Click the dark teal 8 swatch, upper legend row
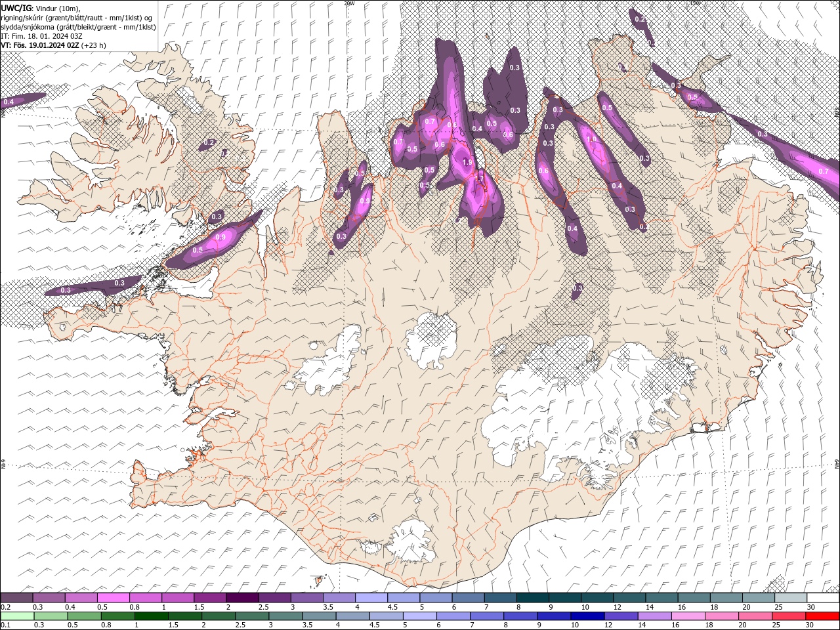 533,598
